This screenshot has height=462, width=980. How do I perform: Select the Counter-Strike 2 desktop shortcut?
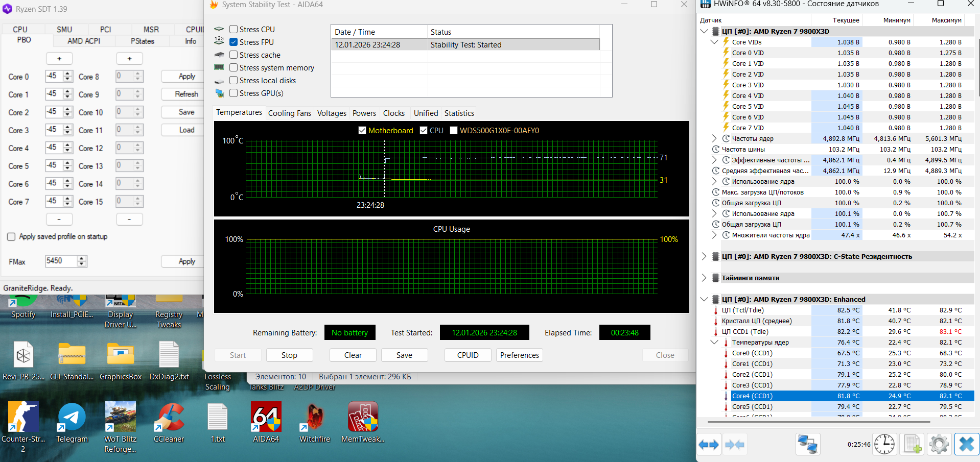pyautogui.click(x=23, y=427)
